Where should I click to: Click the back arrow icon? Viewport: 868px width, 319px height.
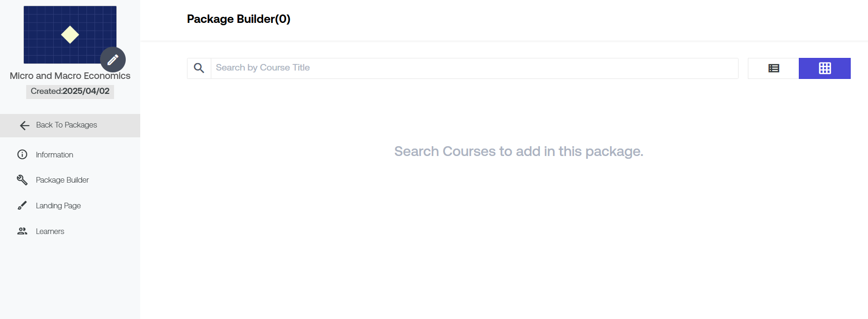click(25, 125)
